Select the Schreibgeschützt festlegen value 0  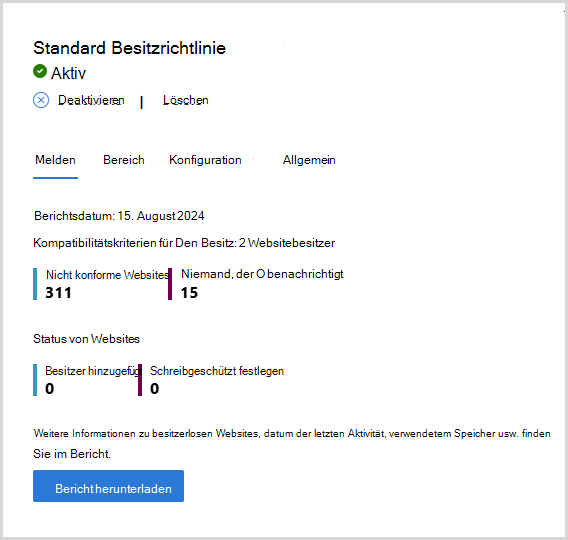point(155,389)
